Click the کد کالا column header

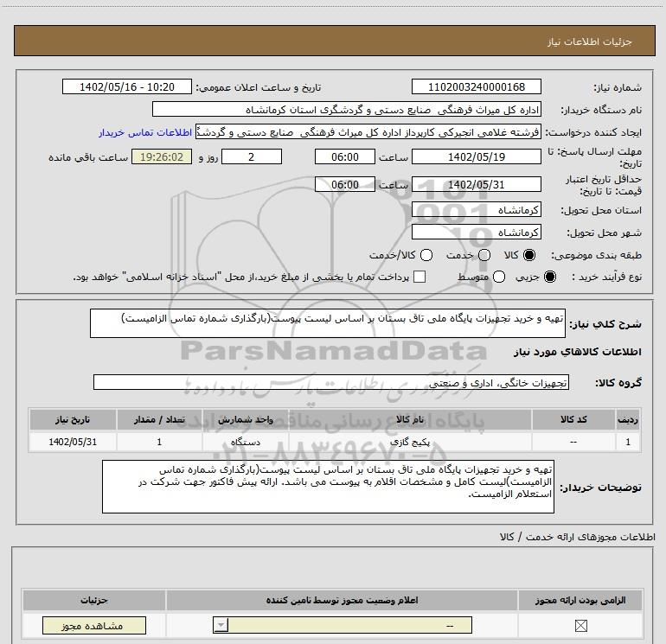pyautogui.click(x=573, y=419)
